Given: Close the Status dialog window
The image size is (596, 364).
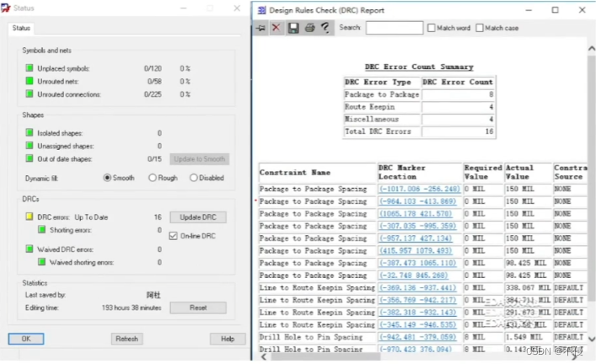Looking at the screenshot, I should pyautogui.click(x=237, y=8).
